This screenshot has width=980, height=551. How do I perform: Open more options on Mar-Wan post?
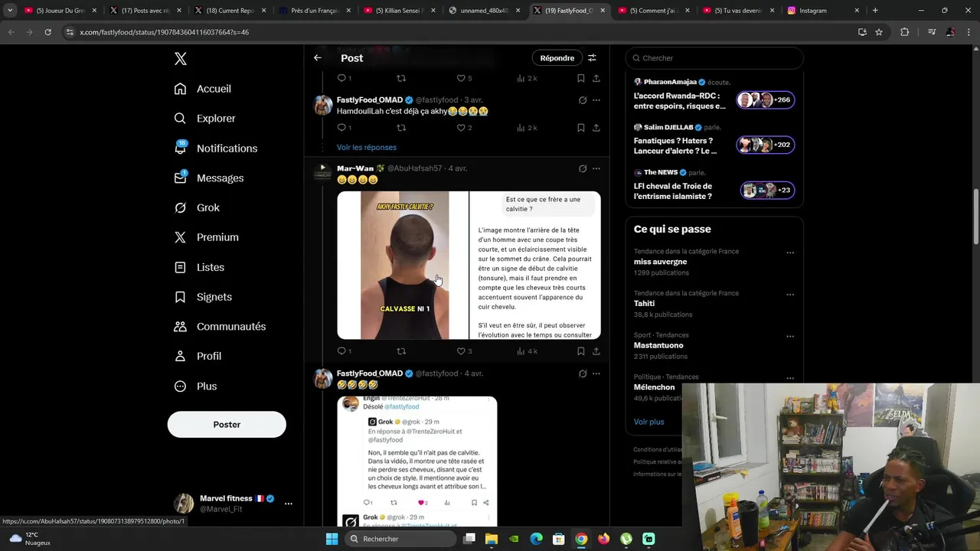point(596,168)
